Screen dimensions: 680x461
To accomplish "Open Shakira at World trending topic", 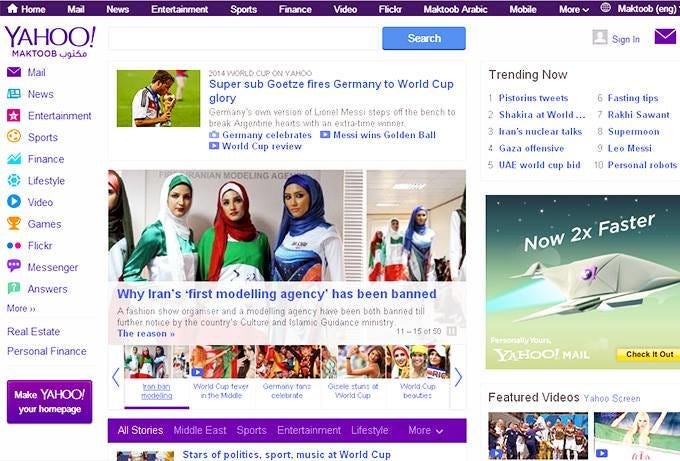I will point(542,114).
